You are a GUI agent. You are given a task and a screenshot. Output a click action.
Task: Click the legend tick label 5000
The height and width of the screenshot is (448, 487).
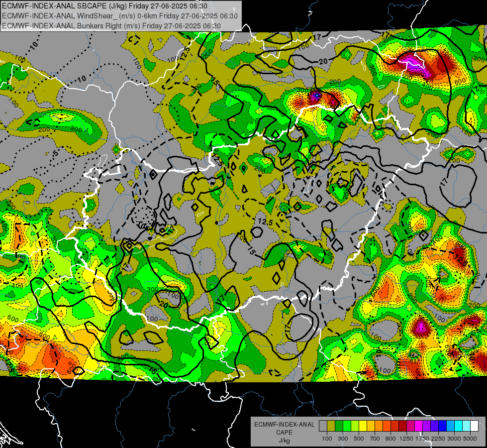470,439
